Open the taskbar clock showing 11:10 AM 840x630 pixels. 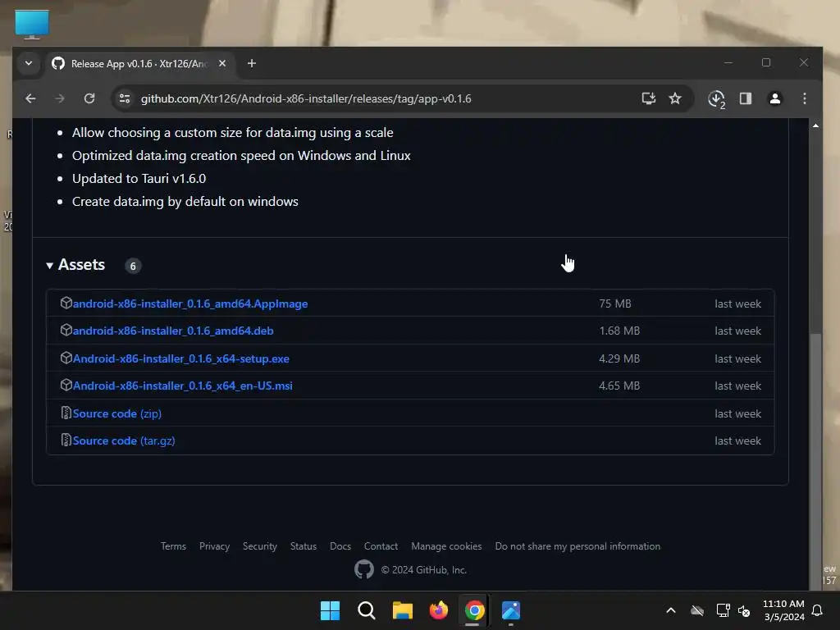(x=783, y=610)
